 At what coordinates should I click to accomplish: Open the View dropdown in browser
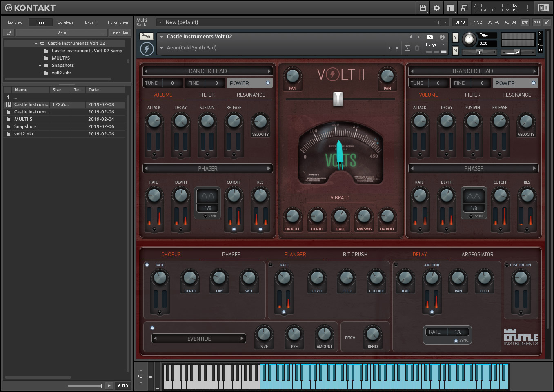[61, 33]
